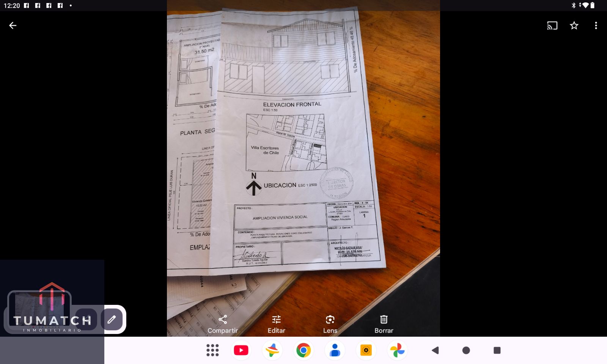Open the app drawer grid icon
Screen dimensions: 607x364
coord(212,350)
